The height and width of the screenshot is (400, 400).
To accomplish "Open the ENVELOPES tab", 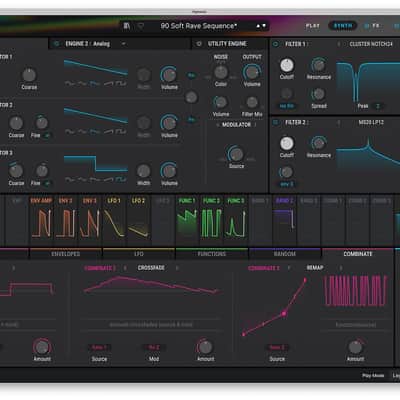I will point(66,254).
